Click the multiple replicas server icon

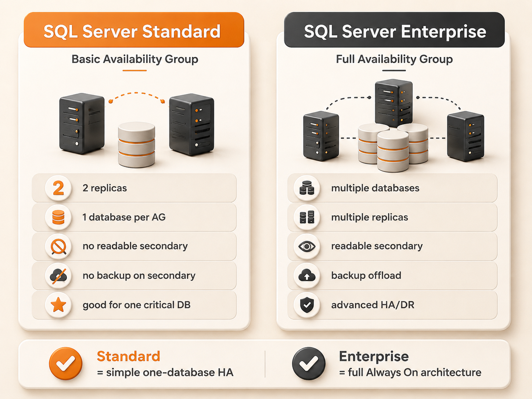307,217
